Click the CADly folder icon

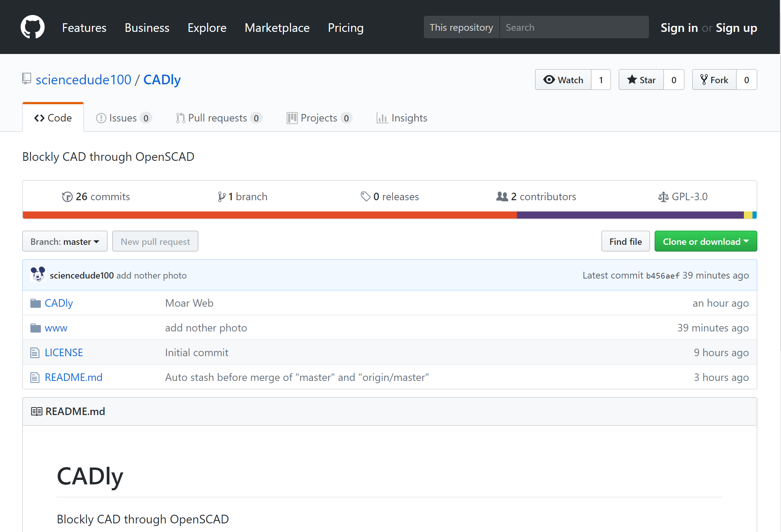36,303
